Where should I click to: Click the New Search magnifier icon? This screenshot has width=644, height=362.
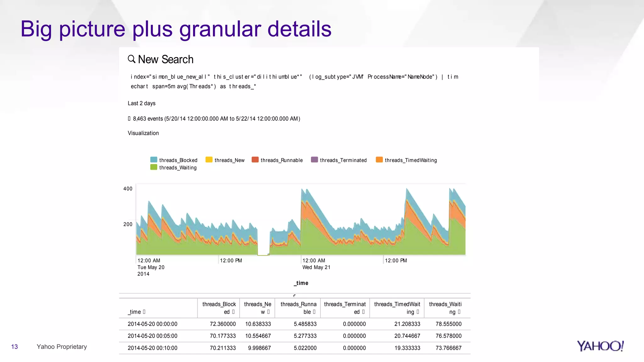pyautogui.click(x=131, y=59)
